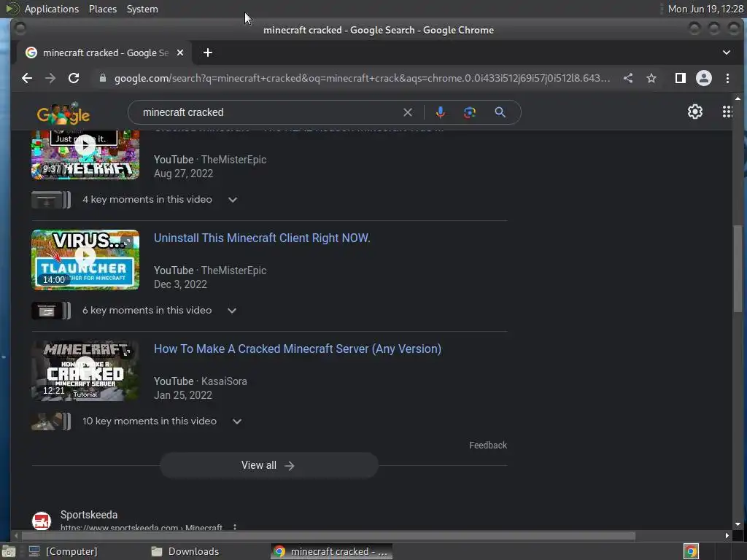The image size is (747, 560).
Task: Click the clock in top panel
Action: [x=705, y=9]
